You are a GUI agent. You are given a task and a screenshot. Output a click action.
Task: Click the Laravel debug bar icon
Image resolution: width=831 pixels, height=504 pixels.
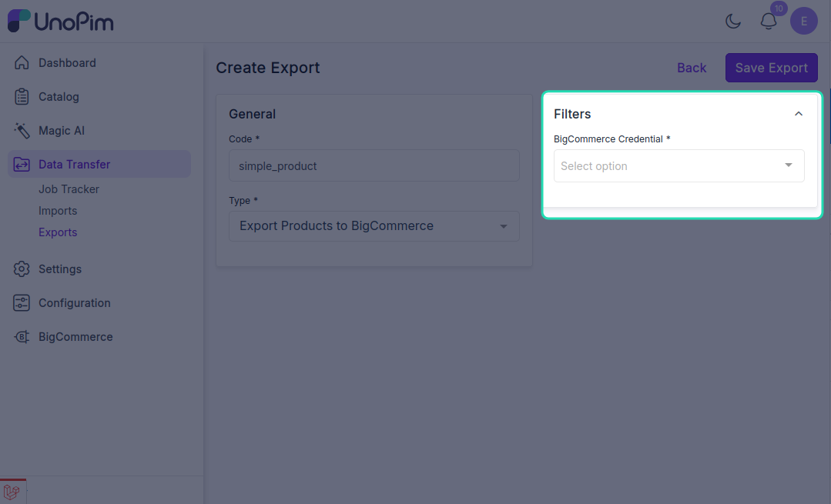click(12, 492)
